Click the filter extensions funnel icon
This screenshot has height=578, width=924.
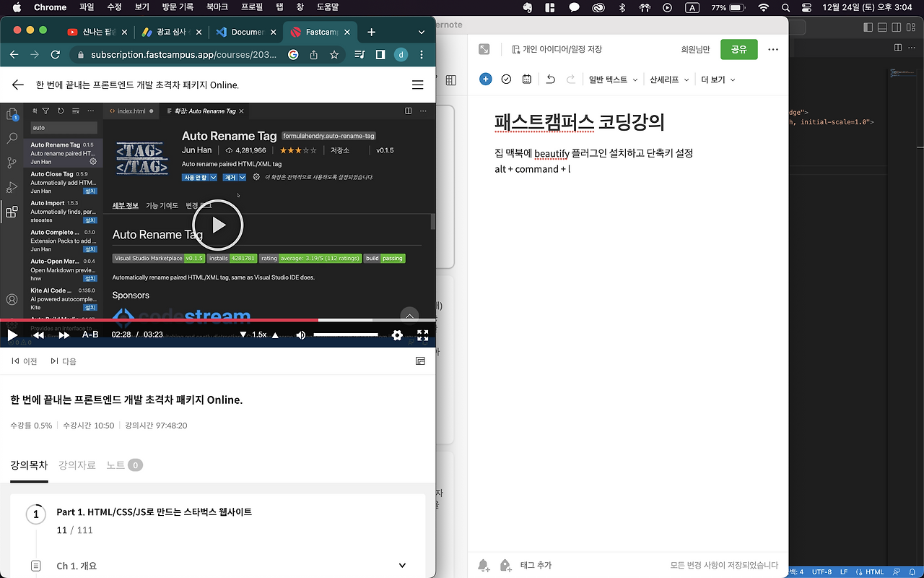(45, 111)
